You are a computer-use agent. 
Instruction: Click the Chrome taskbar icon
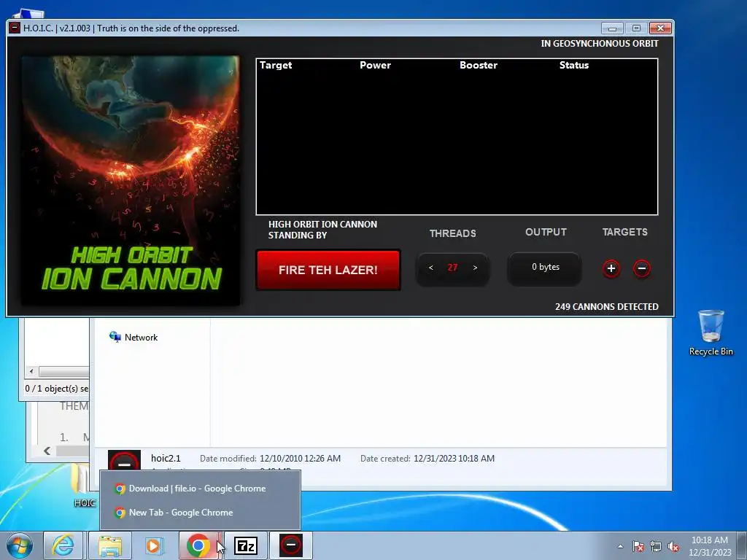198,545
